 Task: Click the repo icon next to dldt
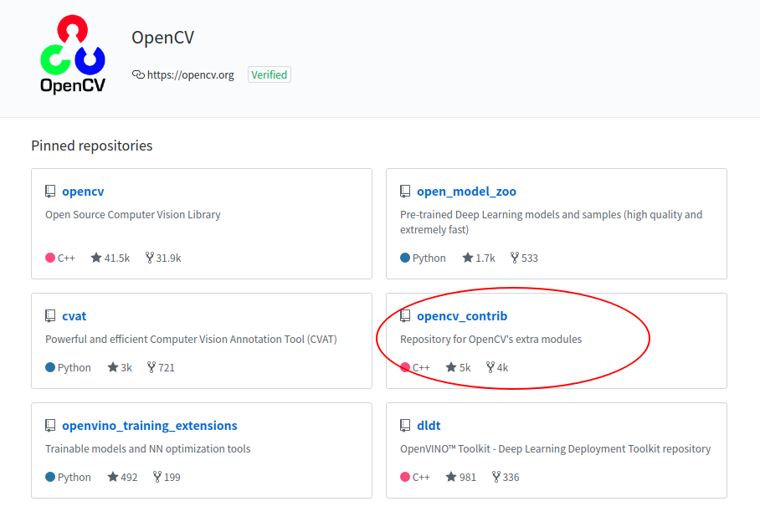[x=405, y=426]
